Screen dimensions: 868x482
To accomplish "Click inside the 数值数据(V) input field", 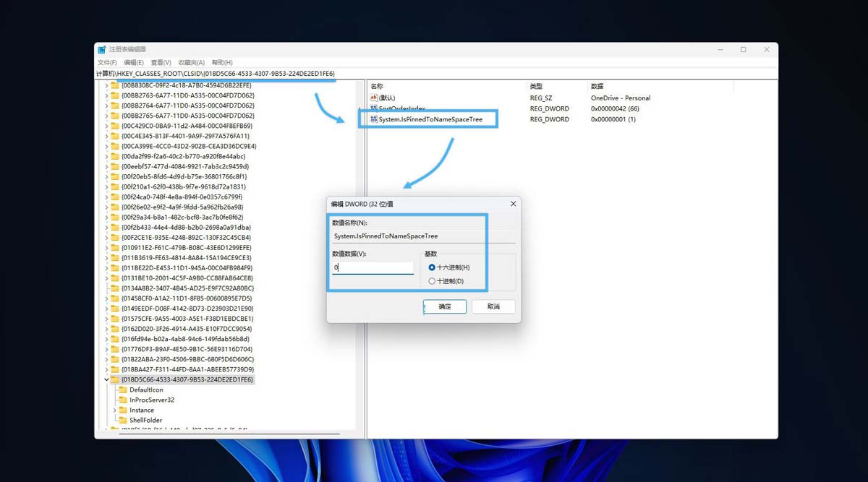I will [x=373, y=267].
